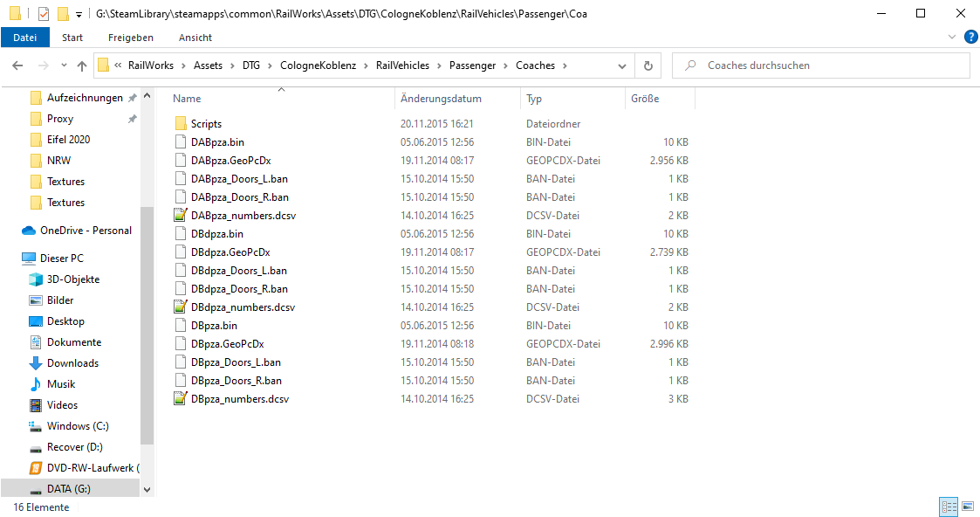980x517 pixels.
Task: Open Downloads in navigation pane
Action: click(x=72, y=363)
